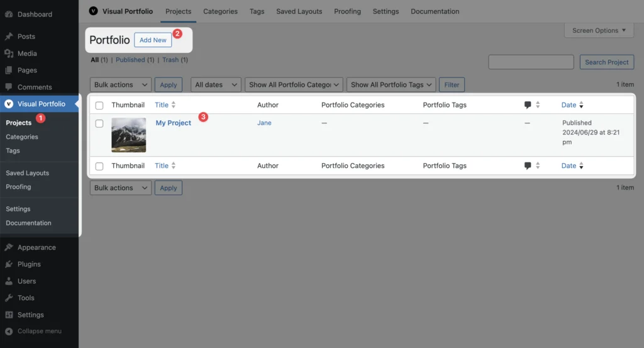Open Proofing in sidebar submenu

pyautogui.click(x=18, y=187)
